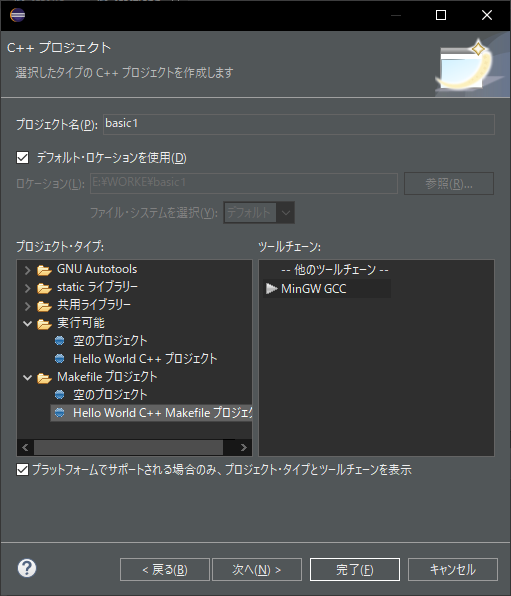Click the MinGW GCC toolchain arrow icon
Viewport: 511px width, 596px height.
[x=271, y=289]
